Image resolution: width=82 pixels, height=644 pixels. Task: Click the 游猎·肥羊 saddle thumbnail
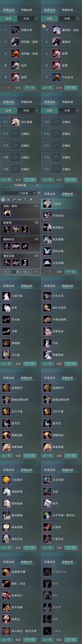pyautogui.click(x=7, y=213)
